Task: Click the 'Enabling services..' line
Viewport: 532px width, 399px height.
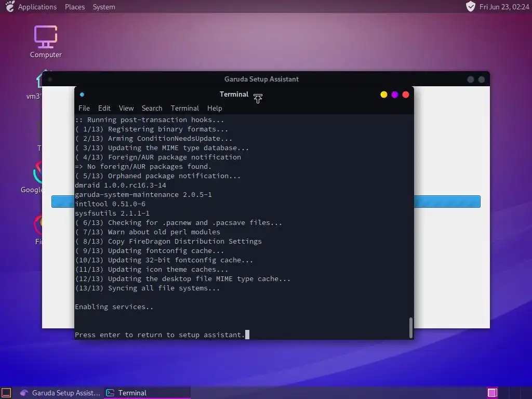Action: click(x=114, y=307)
